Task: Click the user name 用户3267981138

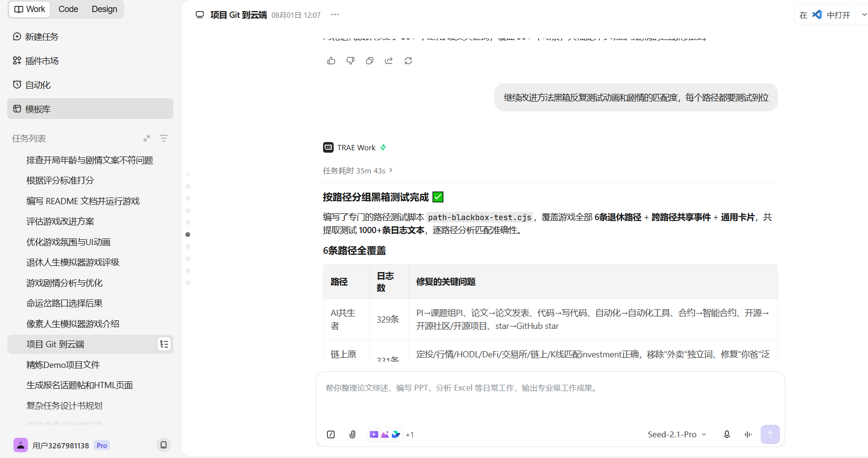Action: click(x=61, y=445)
